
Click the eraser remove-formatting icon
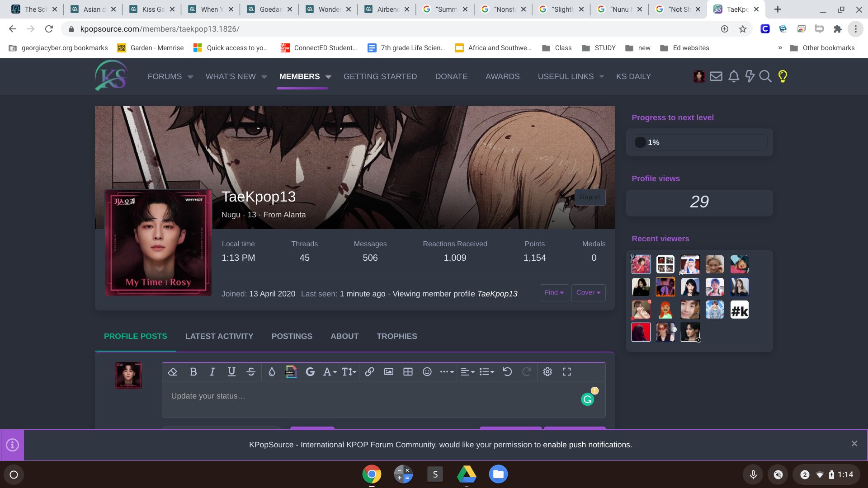point(172,372)
